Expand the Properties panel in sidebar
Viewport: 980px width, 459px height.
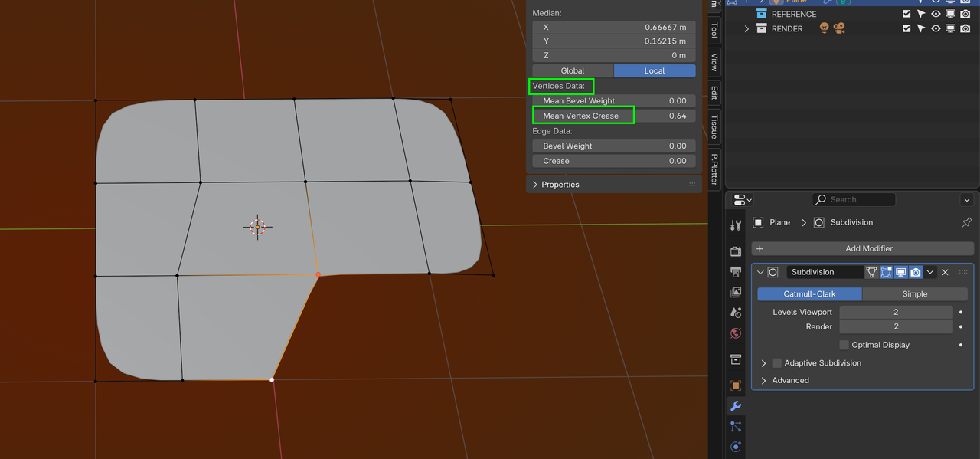[535, 185]
